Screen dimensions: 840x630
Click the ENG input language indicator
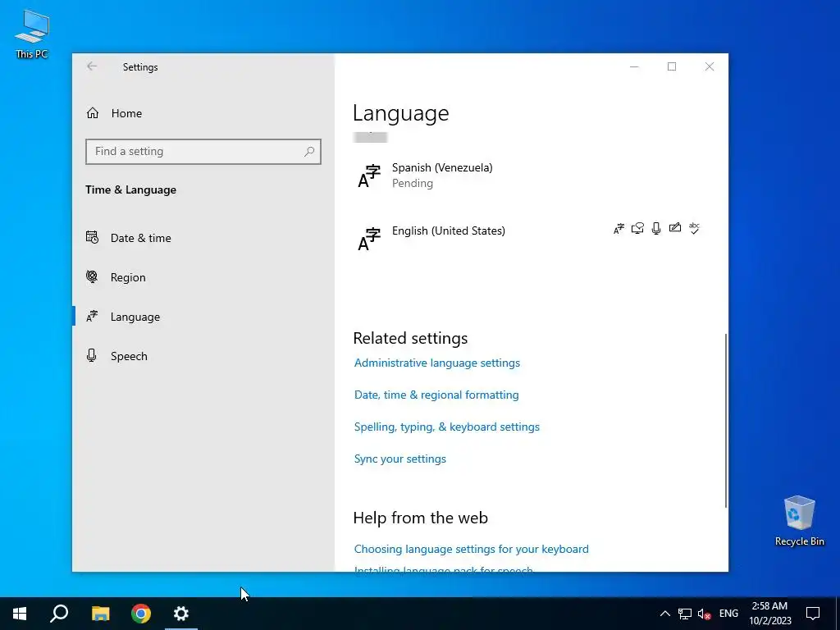(728, 614)
